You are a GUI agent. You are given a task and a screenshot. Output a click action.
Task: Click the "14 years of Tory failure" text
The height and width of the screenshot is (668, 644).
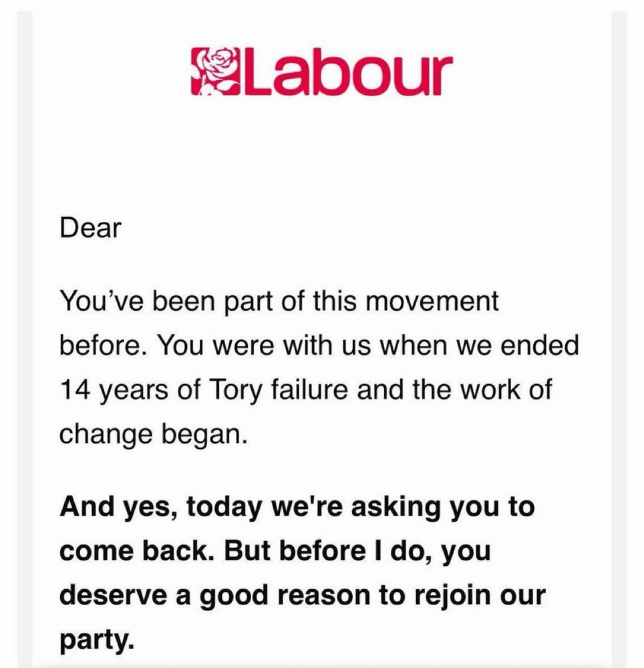(204, 390)
